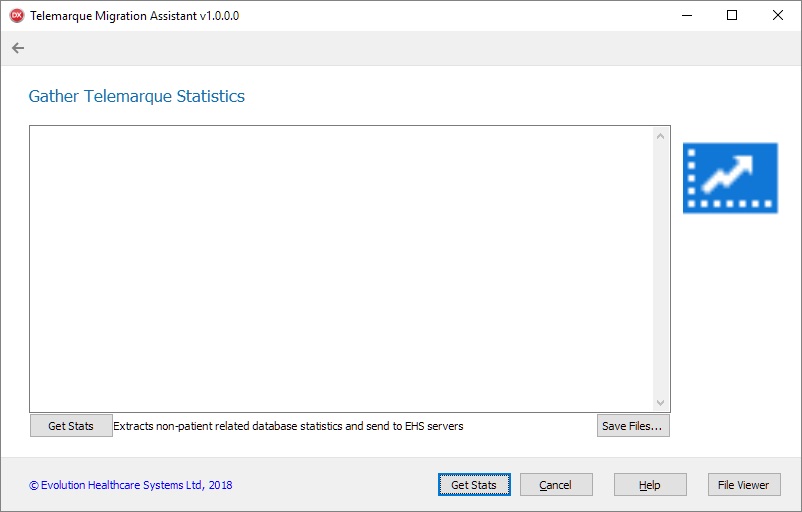The image size is (802, 512).
Task: Cancel the migration assistant wizard
Action: tap(556, 485)
